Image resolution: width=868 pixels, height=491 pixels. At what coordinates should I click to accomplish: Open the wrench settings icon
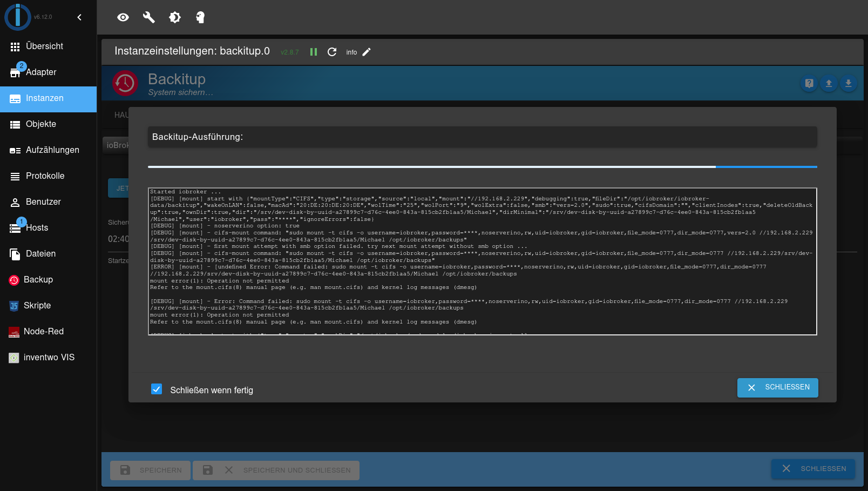[x=149, y=17]
